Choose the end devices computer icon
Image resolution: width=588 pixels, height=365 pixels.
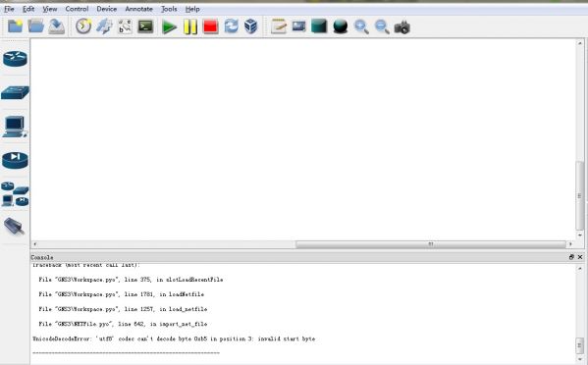click(x=15, y=127)
